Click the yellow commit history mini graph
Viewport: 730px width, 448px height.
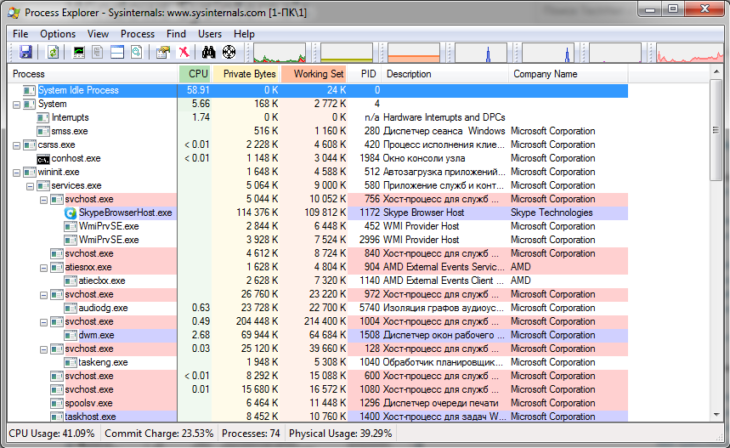coord(347,53)
